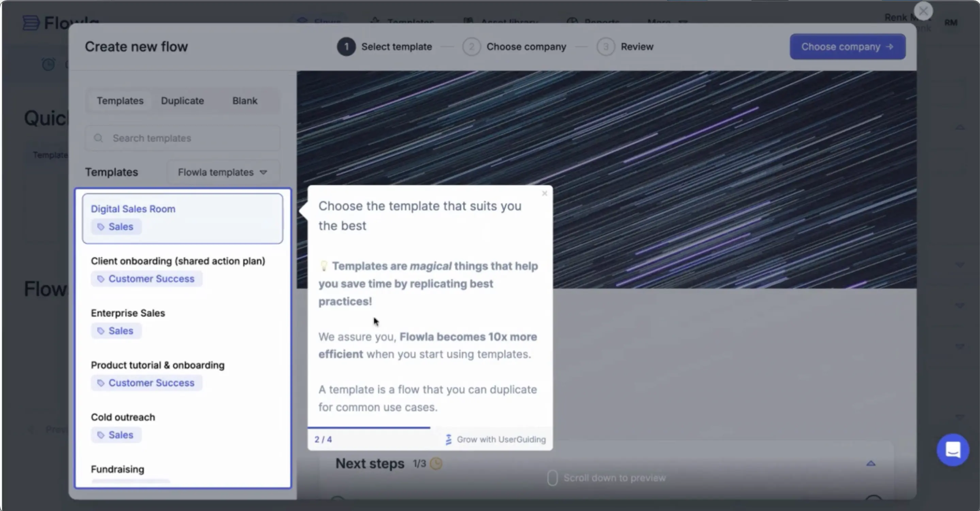The width and height of the screenshot is (980, 511).
Task: Click the Customer Success tag under Client onboarding
Action: (x=146, y=279)
